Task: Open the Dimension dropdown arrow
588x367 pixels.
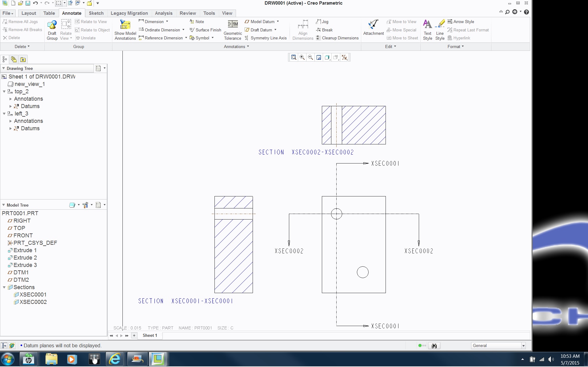Action: pyautogui.click(x=167, y=22)
